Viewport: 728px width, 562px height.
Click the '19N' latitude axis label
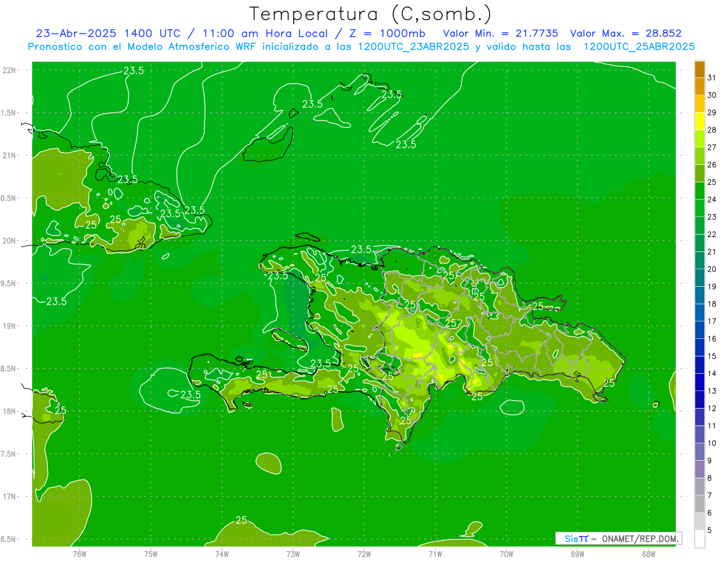(x=8, y=326)
